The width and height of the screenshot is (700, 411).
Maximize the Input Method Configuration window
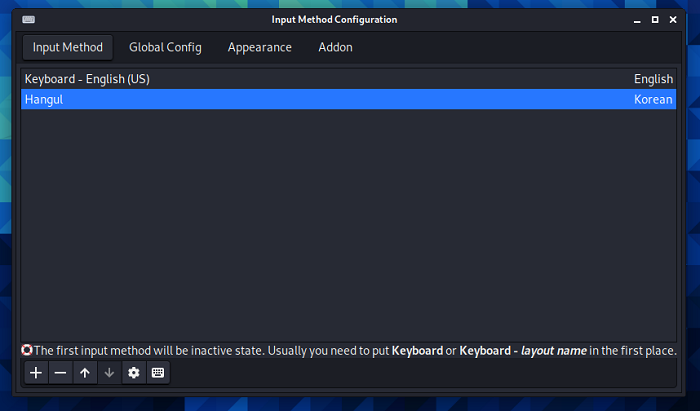click(x=655, y=19)
